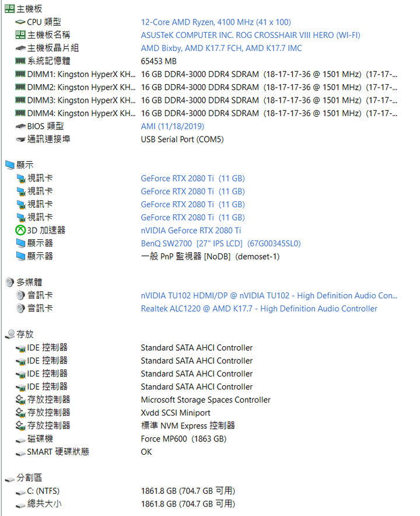Click the DIMM3 memory module icon
This screenshot has height=516, width=420.
pyautogui.click(x=20, y=100)
